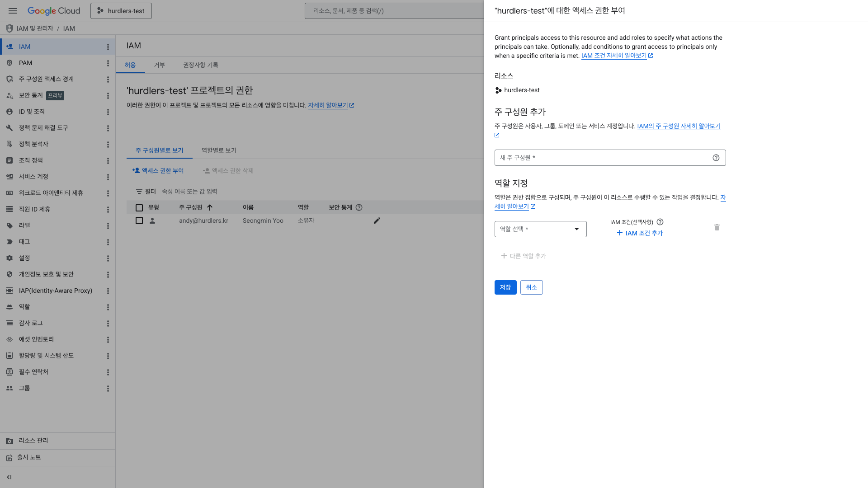Open the hurdlers-test project selector

[121, 11]
